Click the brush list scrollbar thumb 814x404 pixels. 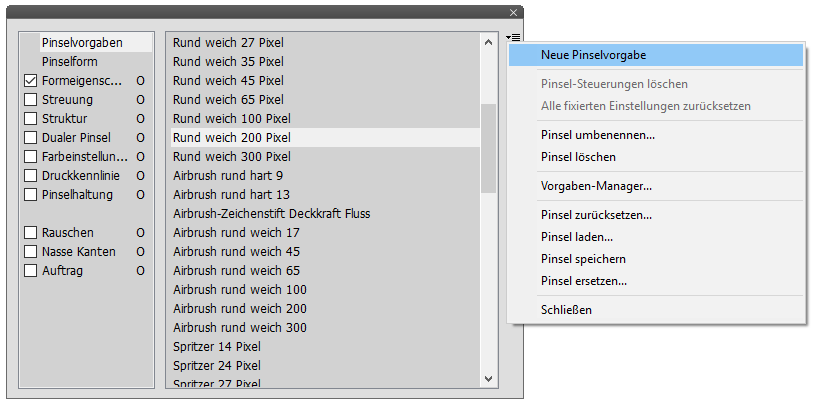tap(488, 148)
